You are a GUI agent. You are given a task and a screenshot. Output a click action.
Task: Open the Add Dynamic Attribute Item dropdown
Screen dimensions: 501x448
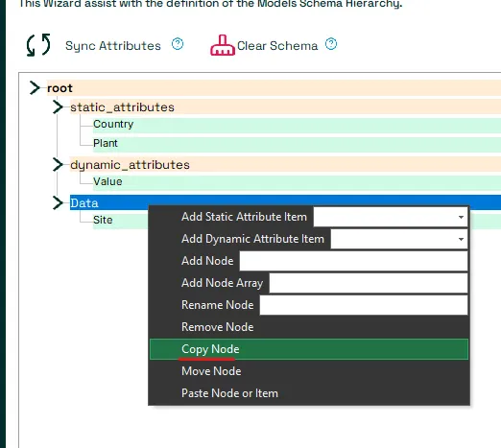point(399,239)
